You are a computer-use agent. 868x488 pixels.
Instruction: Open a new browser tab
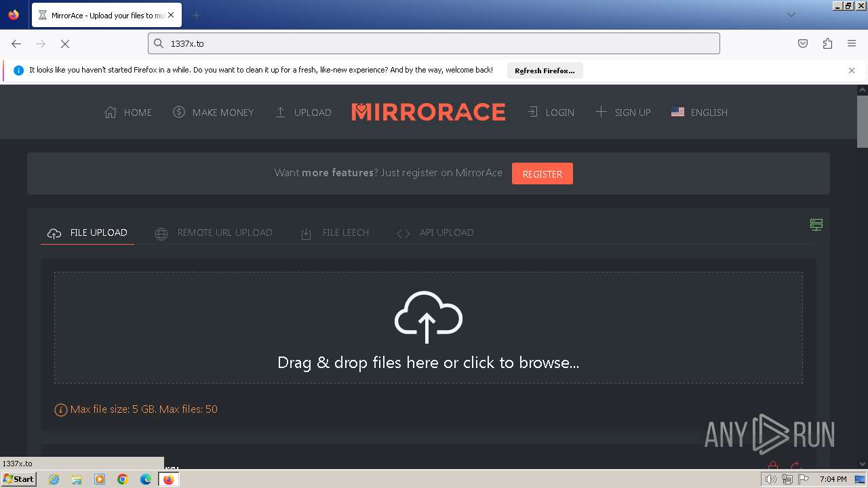pyautogui.click(x=196, y=15)
